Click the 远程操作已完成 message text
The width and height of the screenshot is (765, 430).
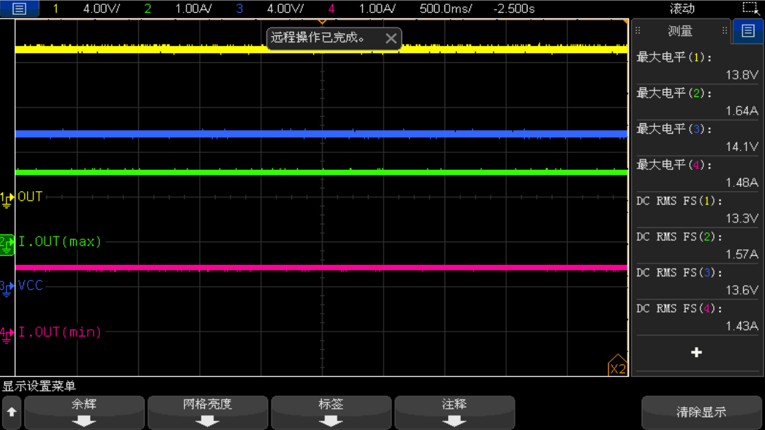(x=318, y=38)
